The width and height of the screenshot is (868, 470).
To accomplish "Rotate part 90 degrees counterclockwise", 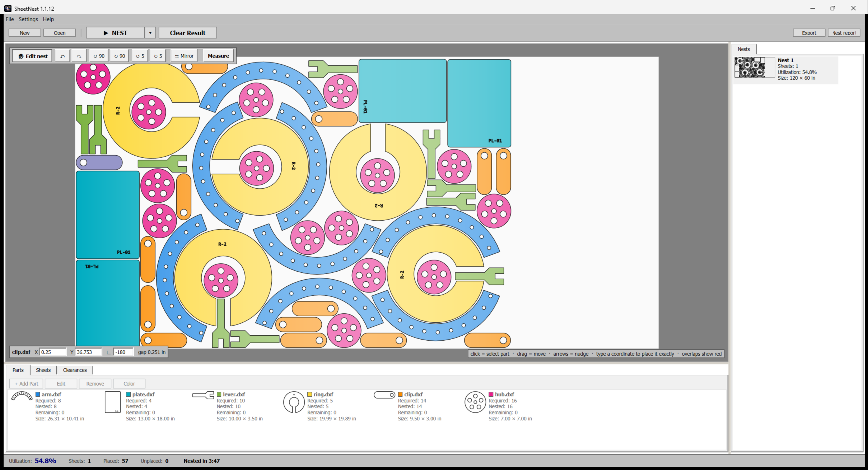I will 99,56.
